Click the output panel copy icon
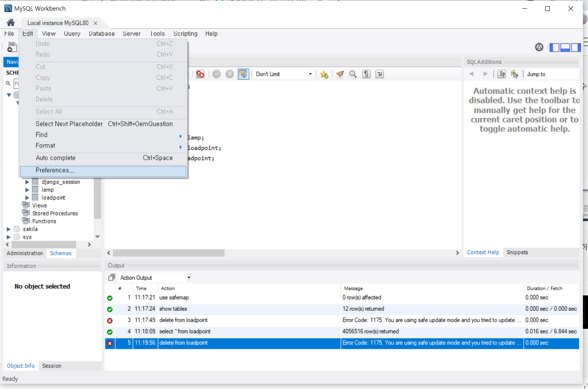 click(x=112, y=278)
